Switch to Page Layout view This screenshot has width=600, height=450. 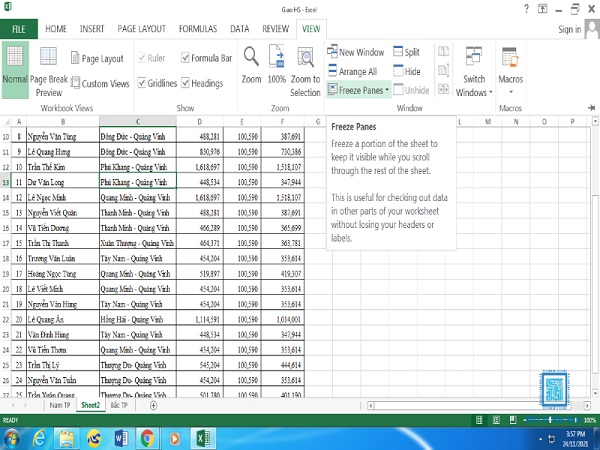tap(97, 59)
